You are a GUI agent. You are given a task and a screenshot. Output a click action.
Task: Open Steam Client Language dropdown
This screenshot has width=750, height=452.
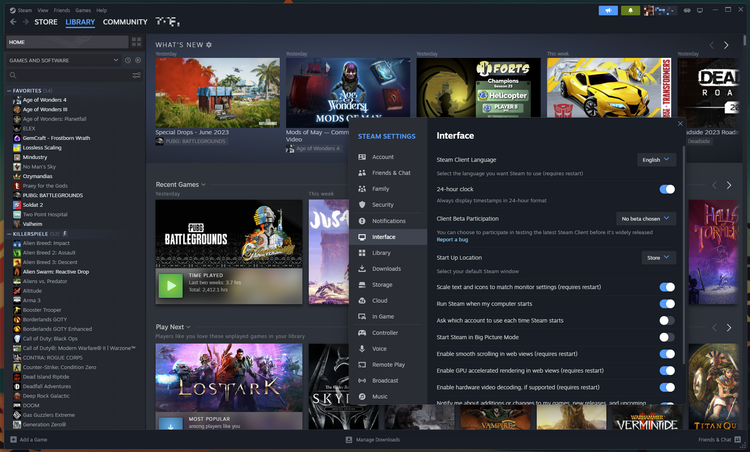(x=656, y=160)
